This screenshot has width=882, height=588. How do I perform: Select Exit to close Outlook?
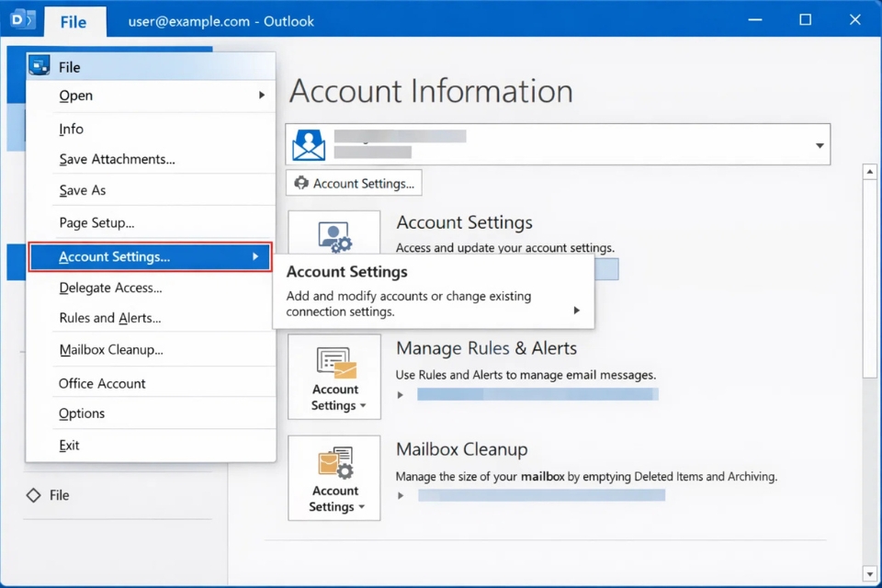tap(69, 445)
